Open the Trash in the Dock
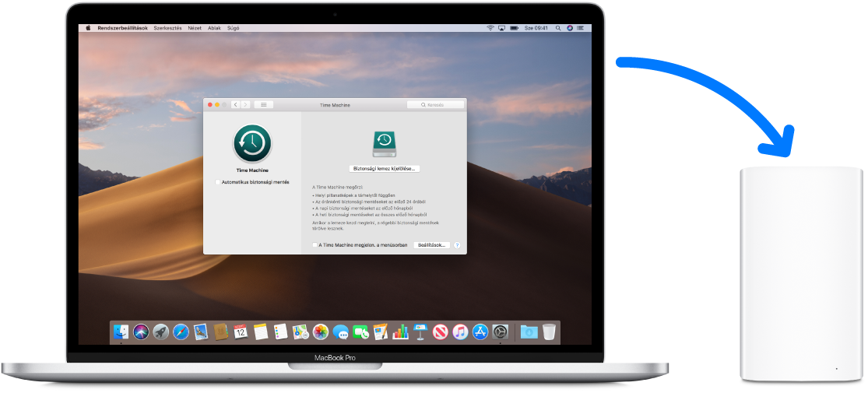This screenshot has width=868, height=393. (549, 332)
